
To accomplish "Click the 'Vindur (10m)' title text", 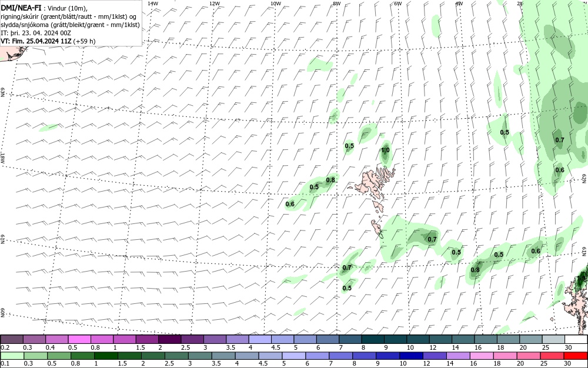I will (x=66, y=8).
